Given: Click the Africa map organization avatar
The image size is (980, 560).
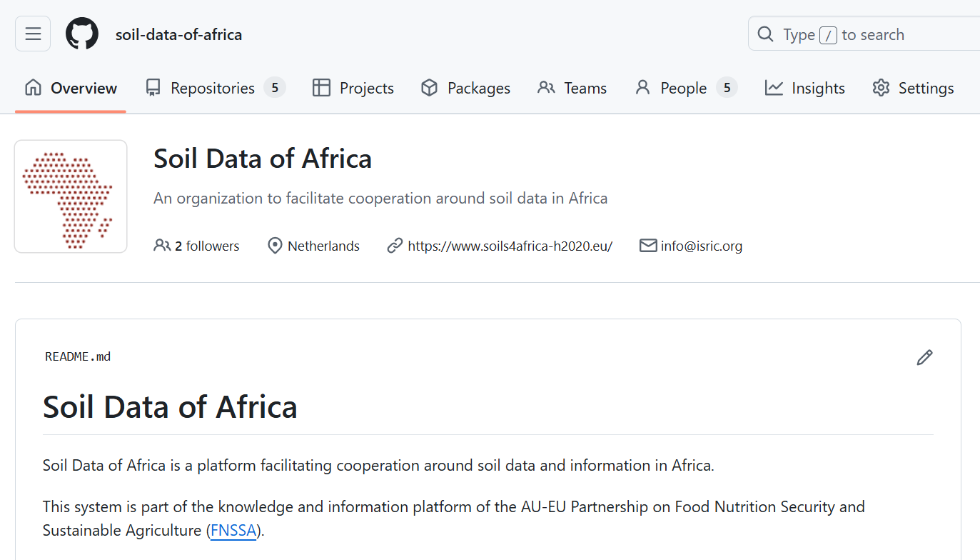Looking at the screenshot, I should (x=71, y=196).
